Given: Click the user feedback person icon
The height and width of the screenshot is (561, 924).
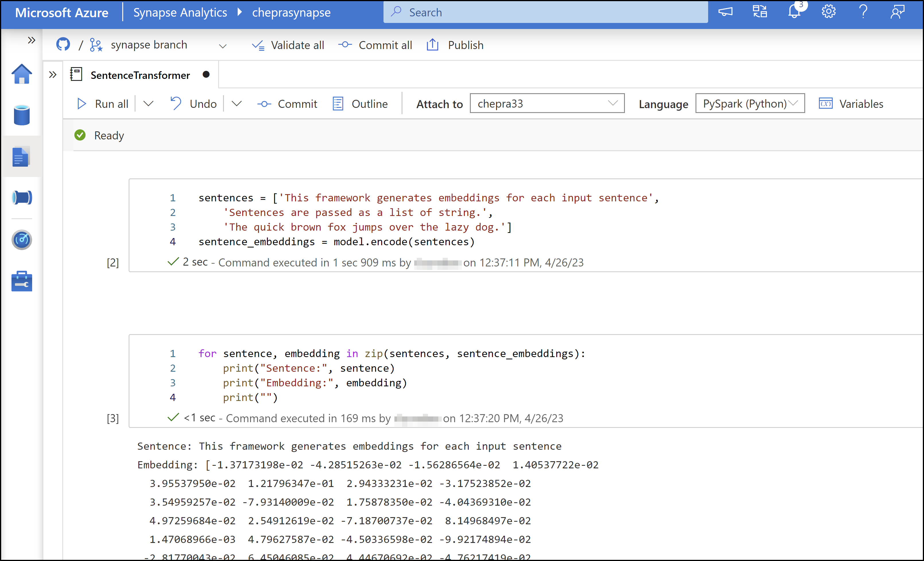Looking at the screenshot, I should point(897,12).
